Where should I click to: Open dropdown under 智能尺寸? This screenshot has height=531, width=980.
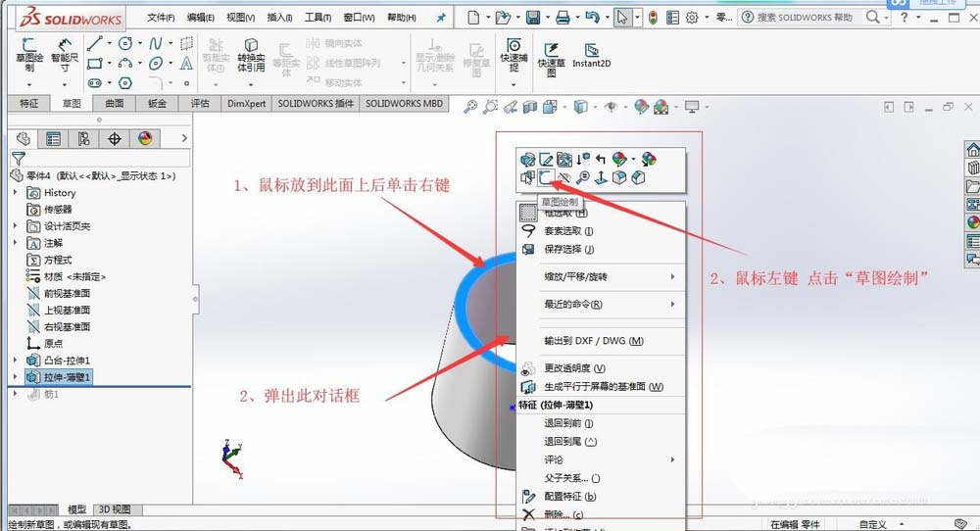(x=65, y=84)
